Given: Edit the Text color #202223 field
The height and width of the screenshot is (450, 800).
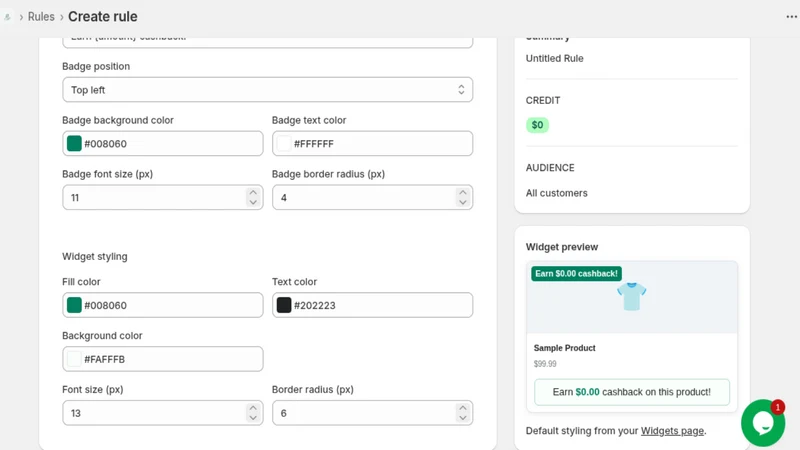Looking at the screenshot, I should [x=372, y=305].
